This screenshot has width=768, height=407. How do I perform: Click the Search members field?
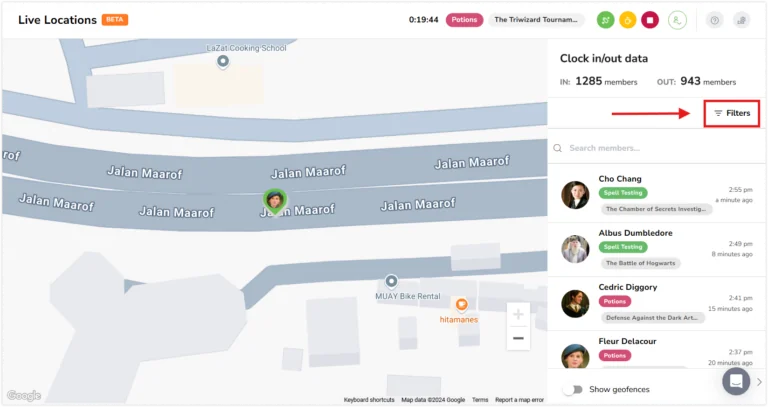tap(657, 148)
